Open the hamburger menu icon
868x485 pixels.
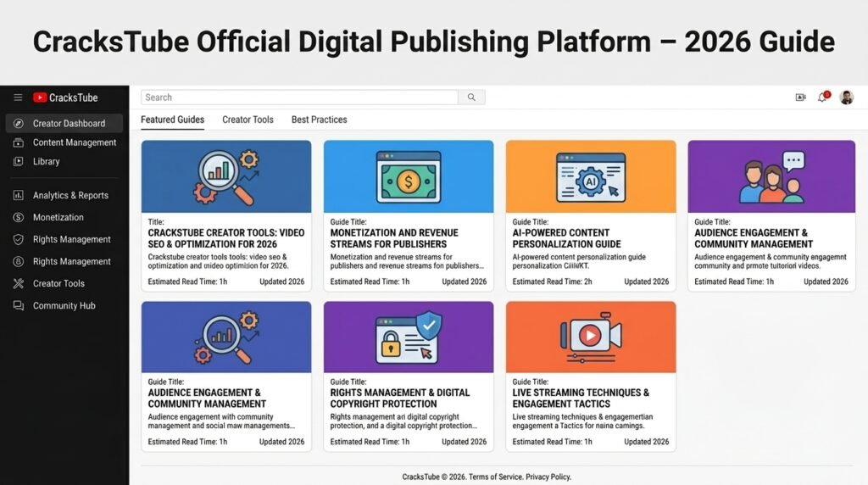(x=18, y=98)
